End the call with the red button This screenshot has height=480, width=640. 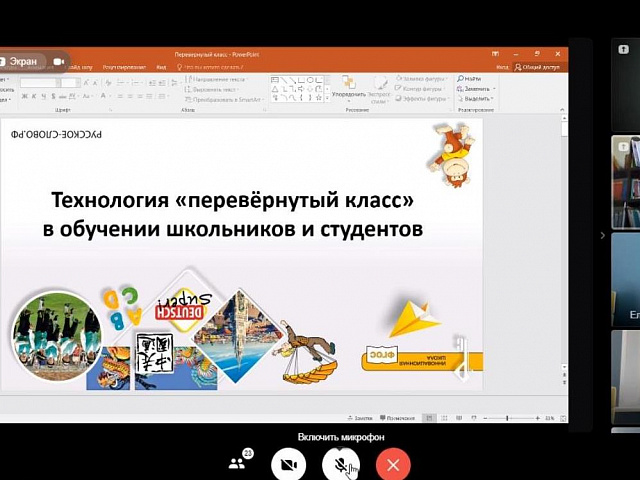(x=393, y=464)
